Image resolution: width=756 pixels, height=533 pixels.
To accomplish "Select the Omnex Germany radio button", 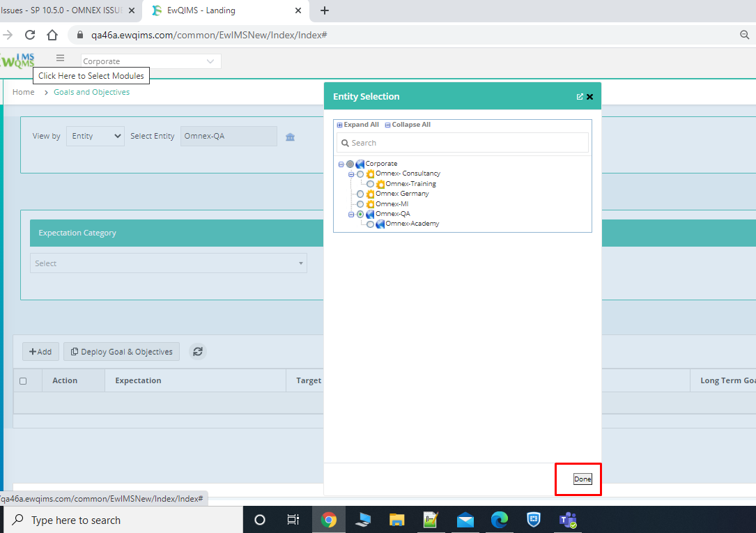I will (360, 194).
